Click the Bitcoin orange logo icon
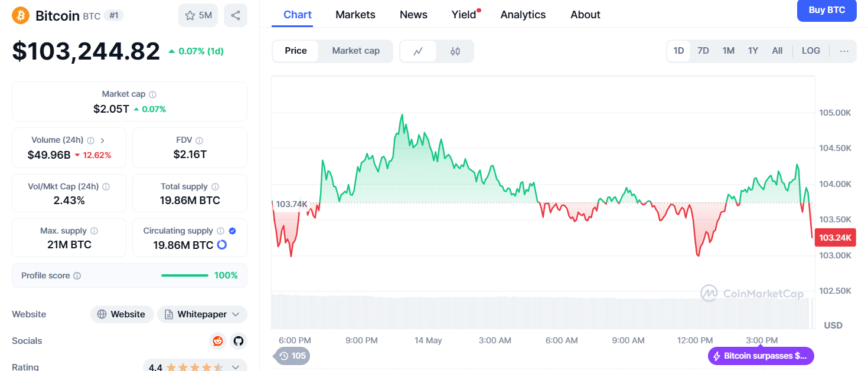Screen dimensions: 868x371 coord(21,15)
